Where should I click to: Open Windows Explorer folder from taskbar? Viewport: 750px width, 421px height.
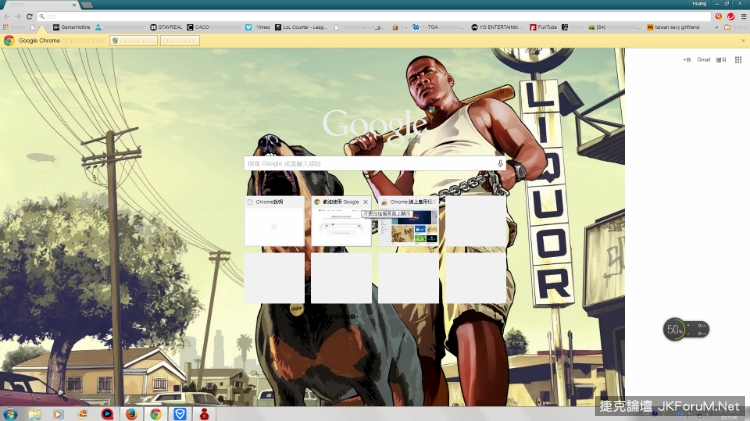(x=35, y=412)
